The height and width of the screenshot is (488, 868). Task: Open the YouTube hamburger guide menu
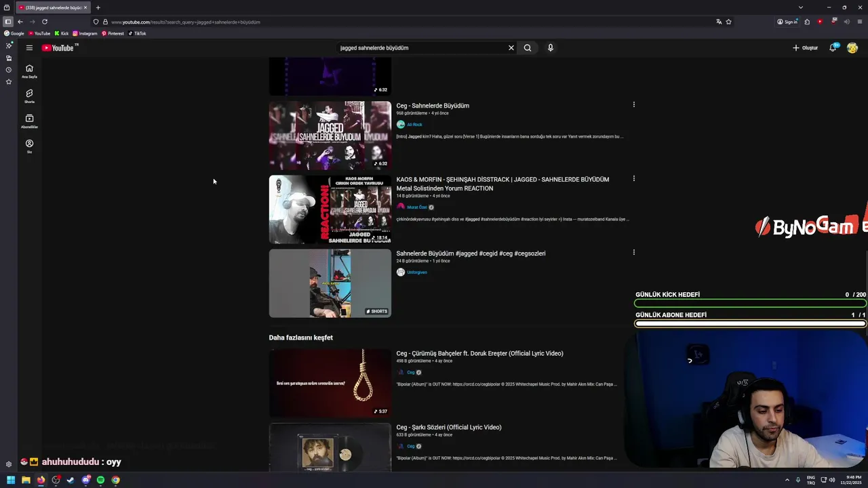[x=29, y=47]
